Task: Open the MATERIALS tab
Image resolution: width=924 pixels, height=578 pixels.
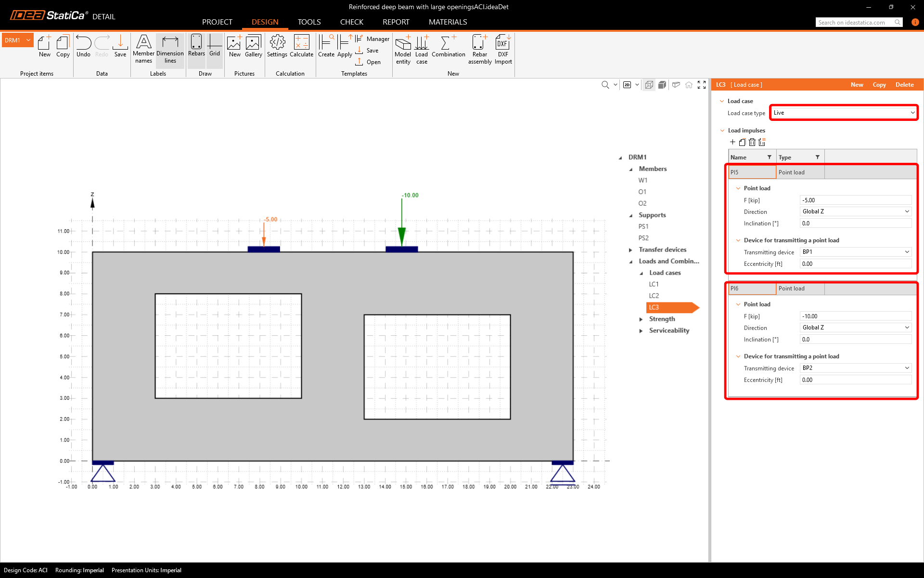Action: (448, 22)
